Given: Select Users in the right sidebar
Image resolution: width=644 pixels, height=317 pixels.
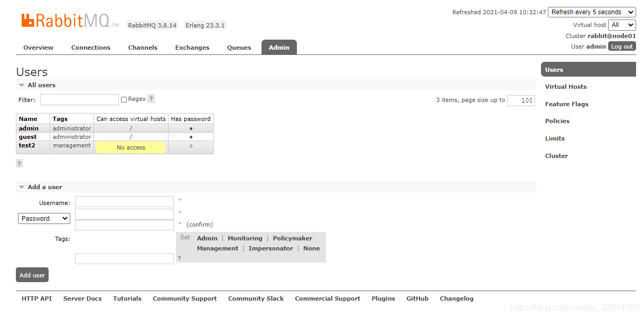Looking at the screenshot, I should [589, 70].
